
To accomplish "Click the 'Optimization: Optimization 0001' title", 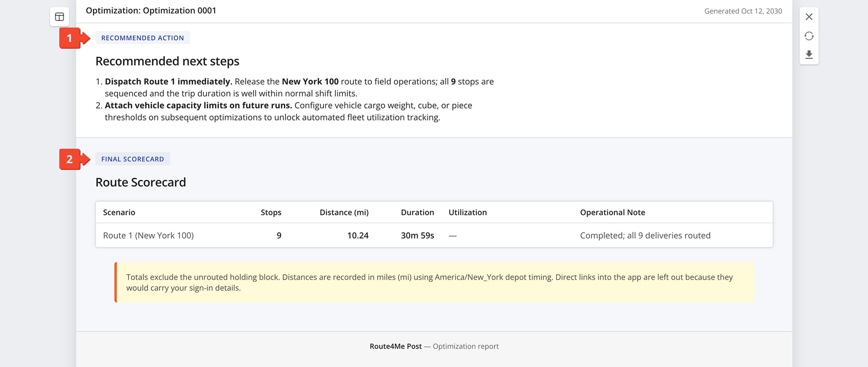I will (151, 11).
